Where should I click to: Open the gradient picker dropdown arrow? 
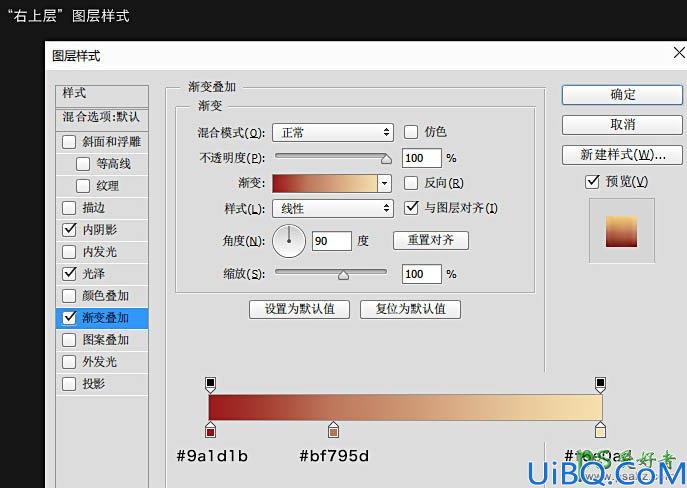point(384,184)
